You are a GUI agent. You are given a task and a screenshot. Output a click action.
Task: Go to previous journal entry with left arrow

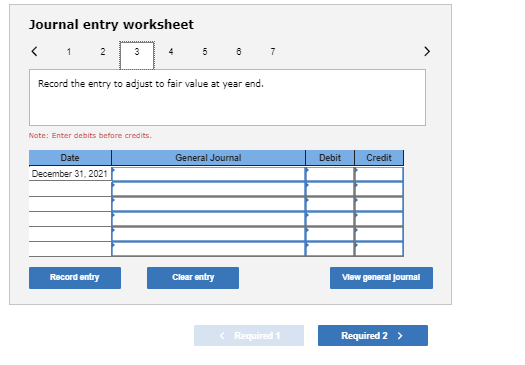[x=34, y=51]
